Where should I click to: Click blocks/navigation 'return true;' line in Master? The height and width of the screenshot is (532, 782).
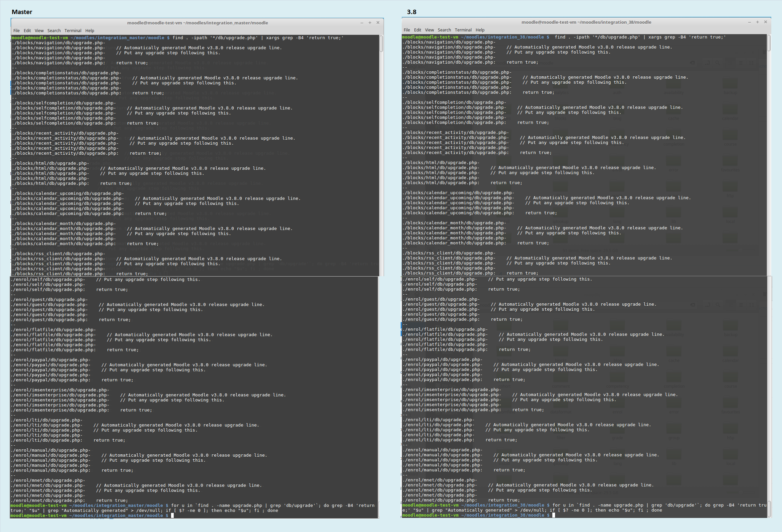click(80, 63)
